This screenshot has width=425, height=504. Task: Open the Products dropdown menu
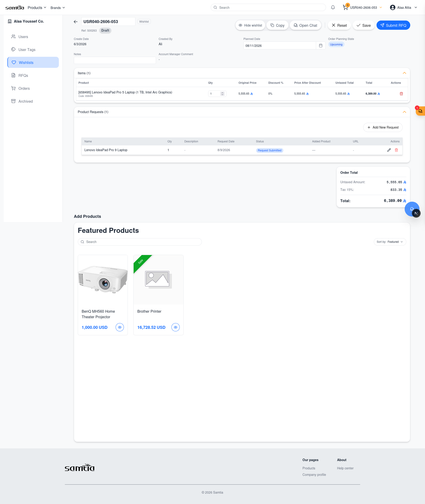tap(37, 7)
